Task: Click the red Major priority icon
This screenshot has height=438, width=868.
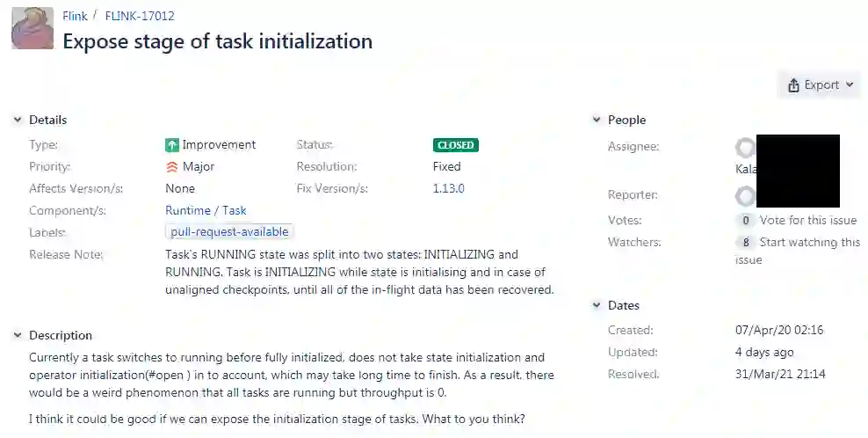Action: 172,166
